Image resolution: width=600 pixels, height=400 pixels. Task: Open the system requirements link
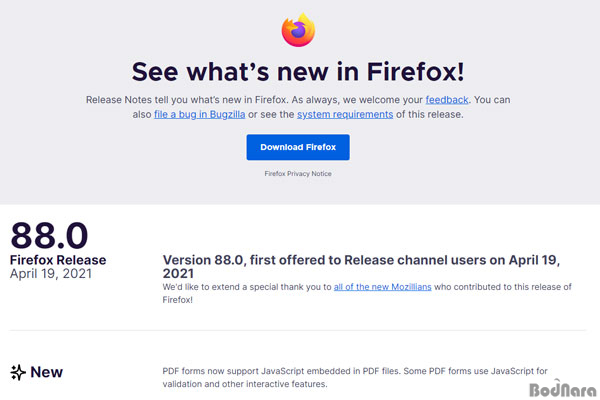click(x=345, y=114)
